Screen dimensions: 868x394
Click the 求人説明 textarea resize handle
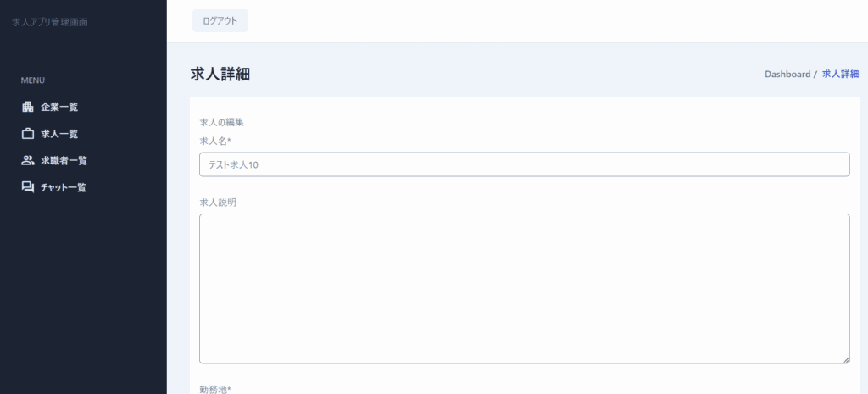click(x=845, y=359)
